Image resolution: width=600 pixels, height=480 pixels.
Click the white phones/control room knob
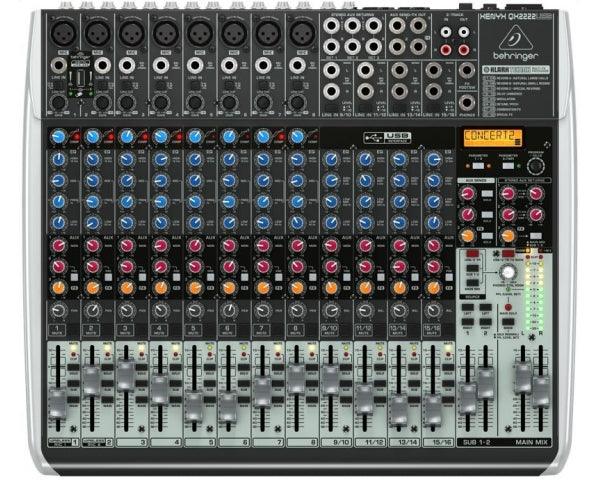(x=508, y=273)
